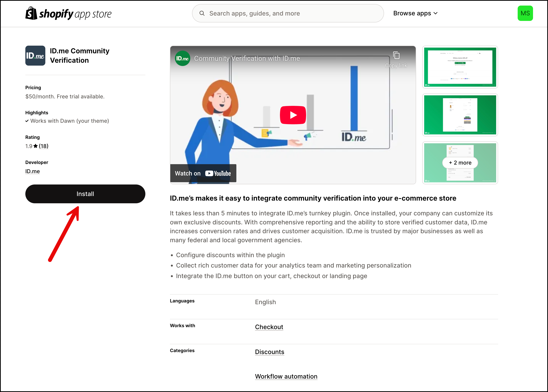The width and height of the screenshot is (548, 392).
Task: Click the Shopify app store logo
Action: pos(68,13)
